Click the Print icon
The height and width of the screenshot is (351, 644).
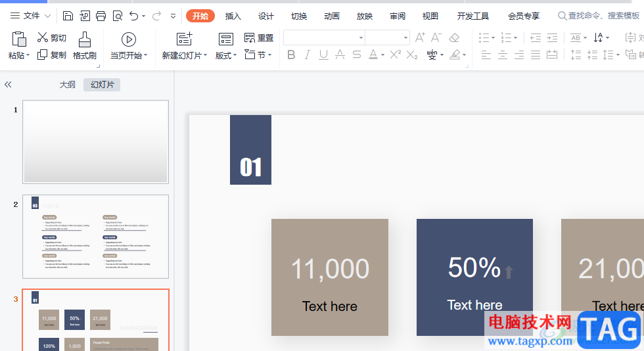(x=101, y=16)
